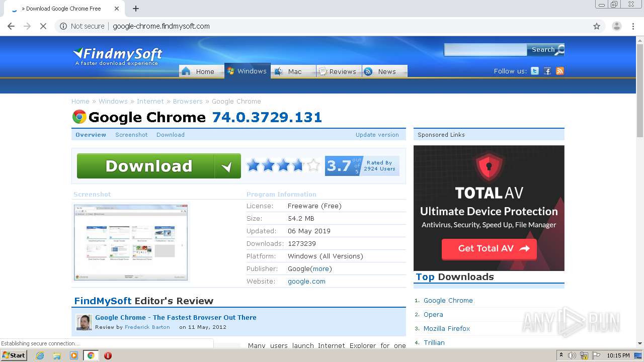Visit the google.com website link
644x362 pixels.
point(306,281)
